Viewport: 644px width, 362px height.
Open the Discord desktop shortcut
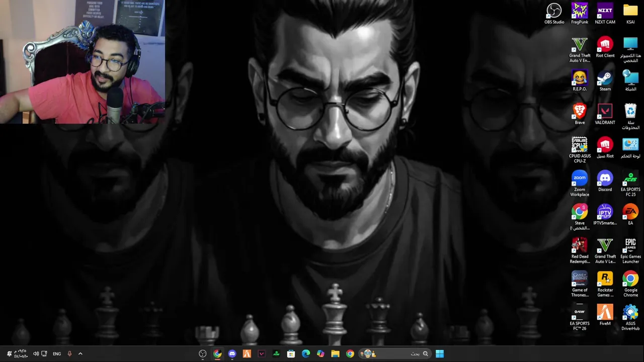coord(605,181)
